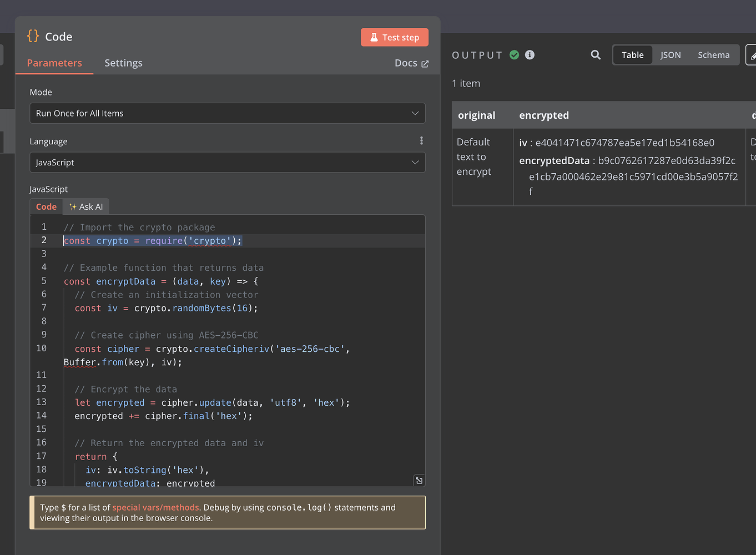Image resolution: width=756 pixels, height=555 pixels.
Task: Open the Language dropdown
Action: (x=227, y=162)
